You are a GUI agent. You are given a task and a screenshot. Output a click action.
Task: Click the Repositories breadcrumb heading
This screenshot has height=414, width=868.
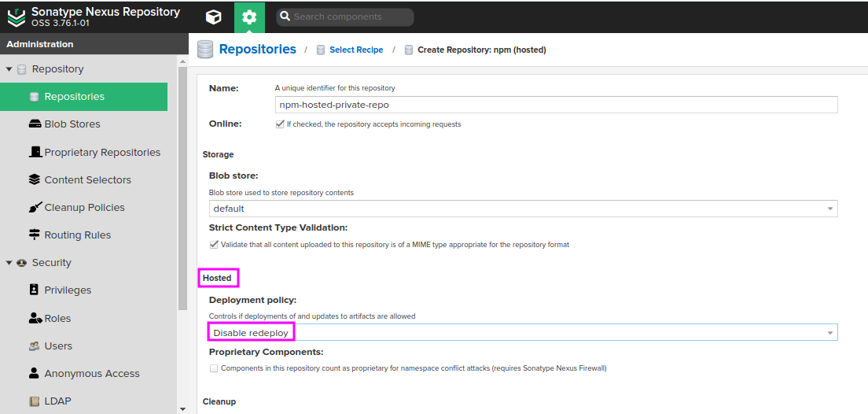pos(257,50)
